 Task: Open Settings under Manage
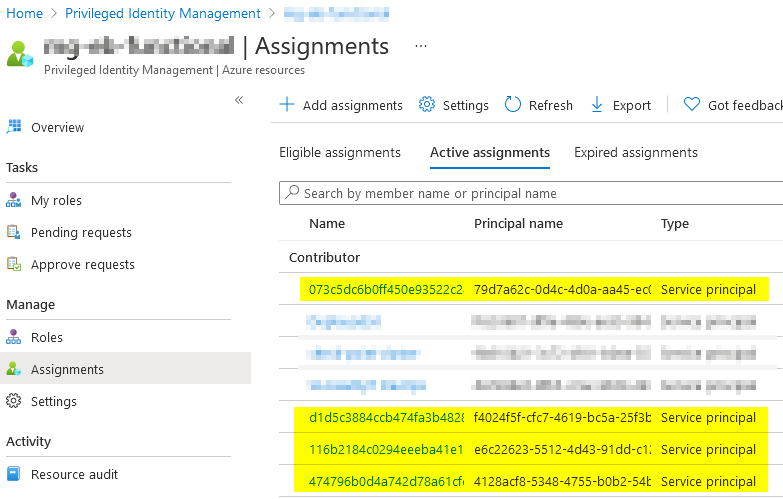coord(54,401)
